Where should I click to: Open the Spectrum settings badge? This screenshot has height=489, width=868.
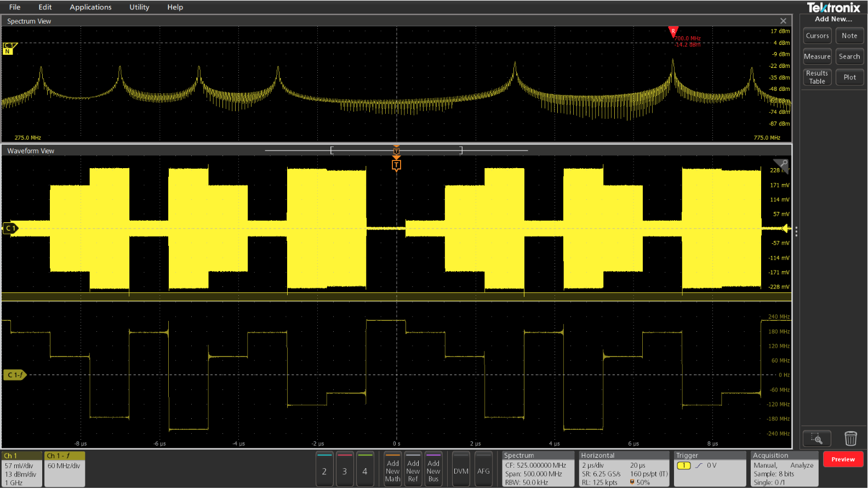538,469
